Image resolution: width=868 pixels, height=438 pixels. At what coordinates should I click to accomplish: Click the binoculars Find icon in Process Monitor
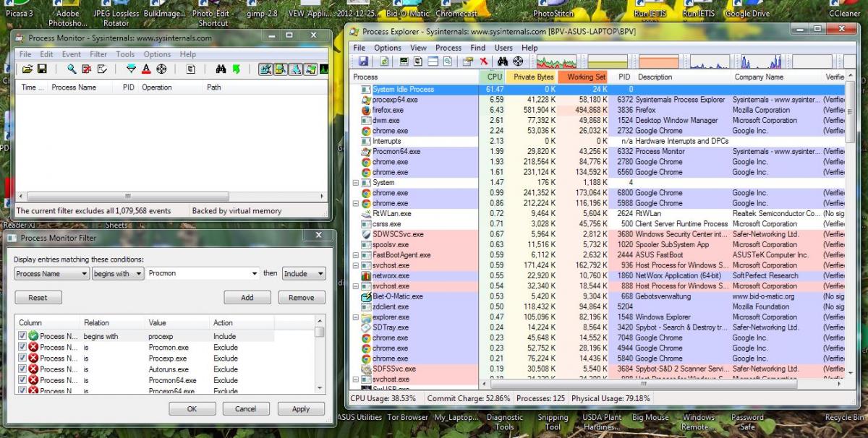(x=221, y=69)
